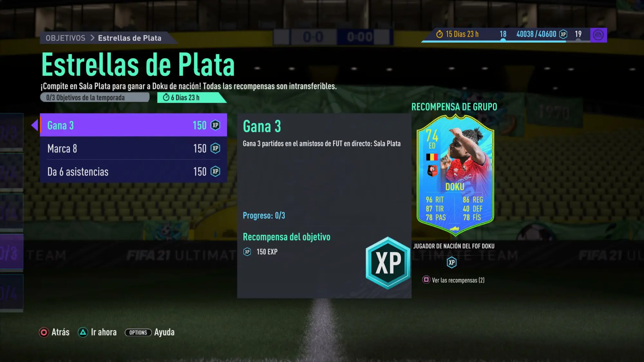Click the circle Atrás button icon
This screenshot has width=644, height=362.
tap(44, 332)
